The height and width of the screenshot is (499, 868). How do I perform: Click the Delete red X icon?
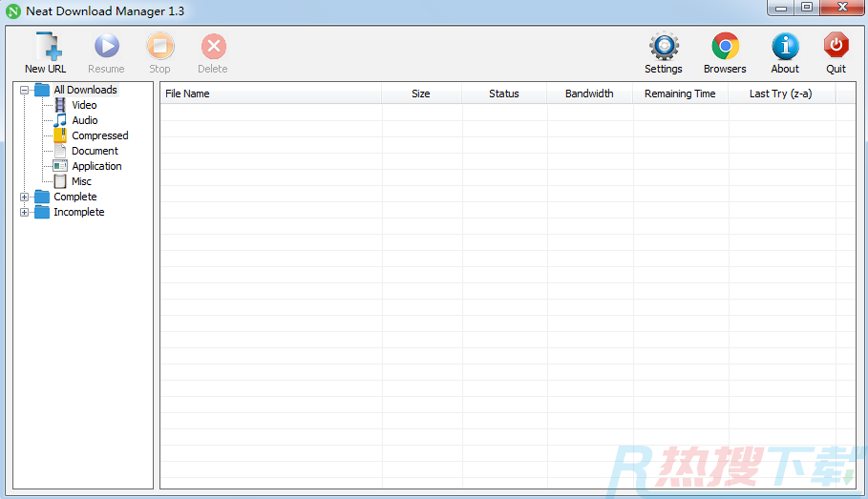click(x=213, y=46)
